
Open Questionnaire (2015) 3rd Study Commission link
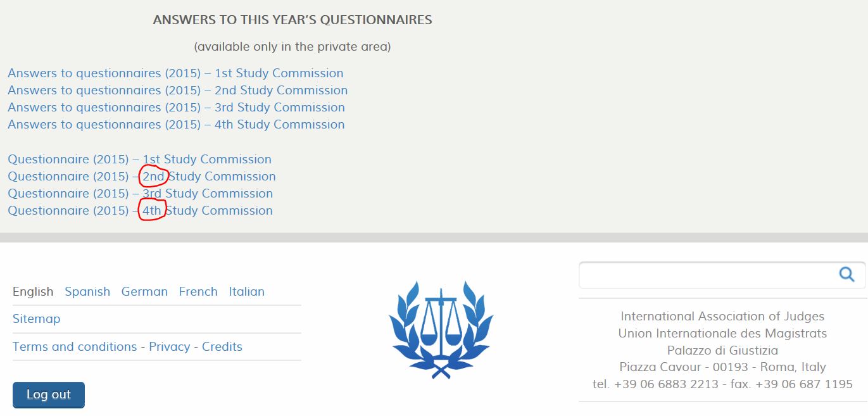(140, 194)
